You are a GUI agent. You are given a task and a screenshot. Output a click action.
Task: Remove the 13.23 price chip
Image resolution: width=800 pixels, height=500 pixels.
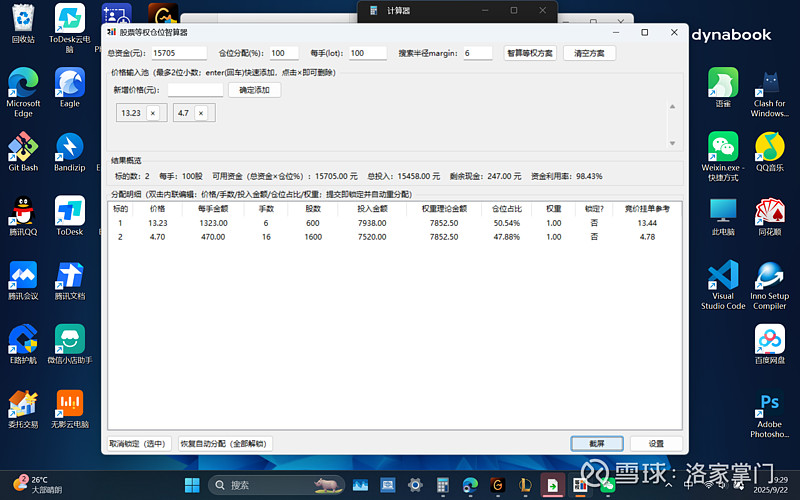[x=153, y=113]
